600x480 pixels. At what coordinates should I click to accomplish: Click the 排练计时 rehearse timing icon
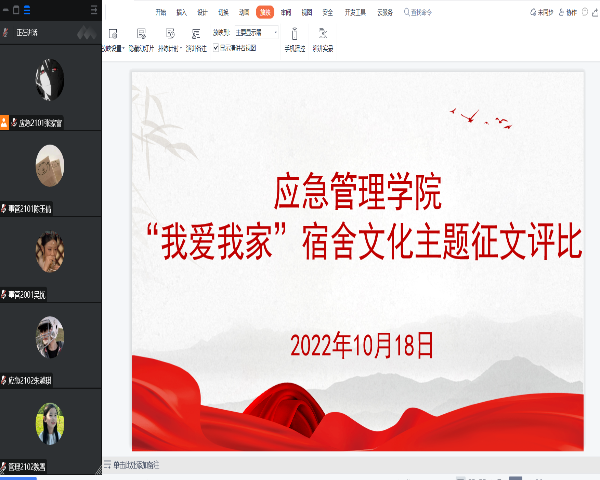tap(168, 34)
